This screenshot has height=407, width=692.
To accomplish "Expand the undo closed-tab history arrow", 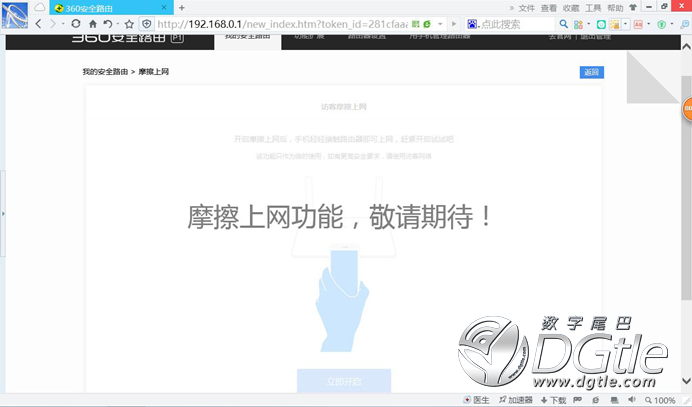I will pos(118,24).
